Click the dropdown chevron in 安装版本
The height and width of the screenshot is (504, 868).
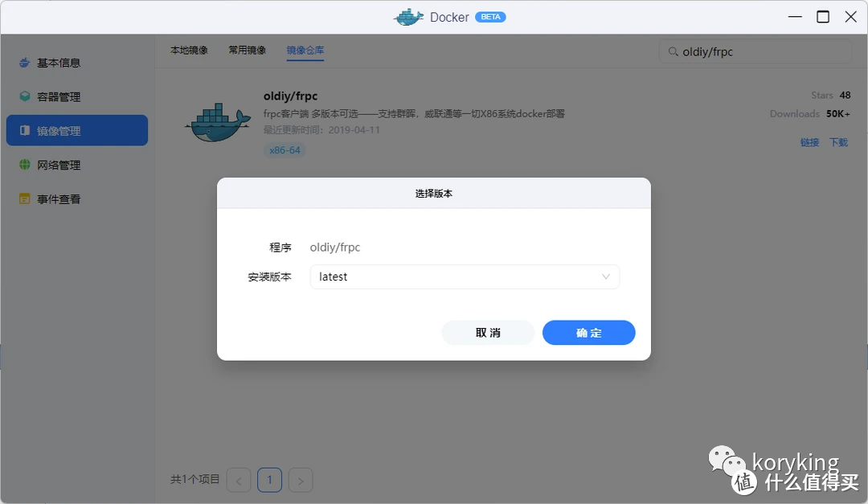606,277
